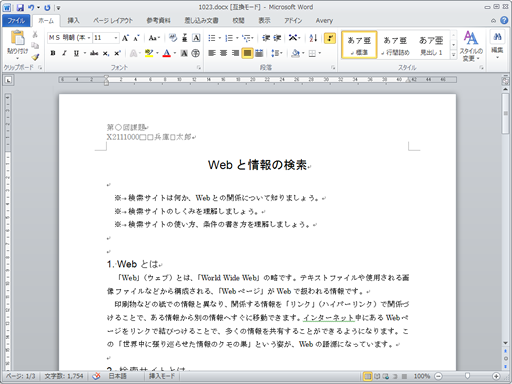Viewport: 512px width, 384px height.
Task: Toggle Italic formatting
Action: click(x=65, y=53)
